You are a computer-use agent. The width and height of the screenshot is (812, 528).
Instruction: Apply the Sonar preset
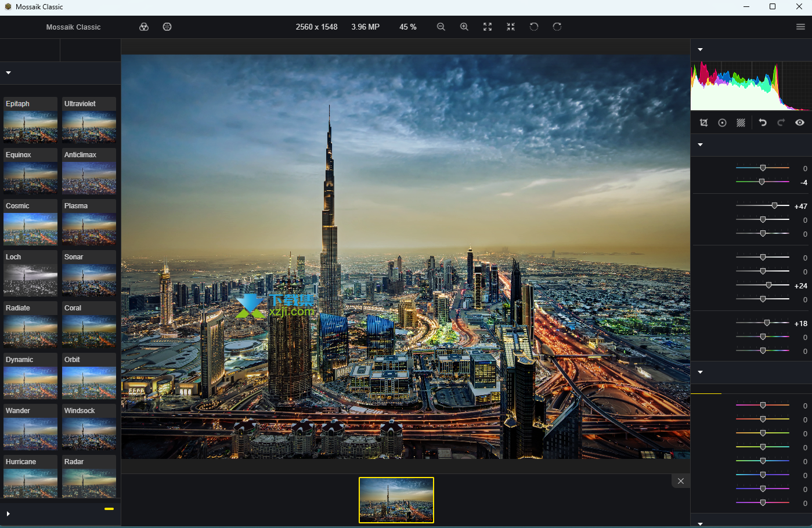89,273
